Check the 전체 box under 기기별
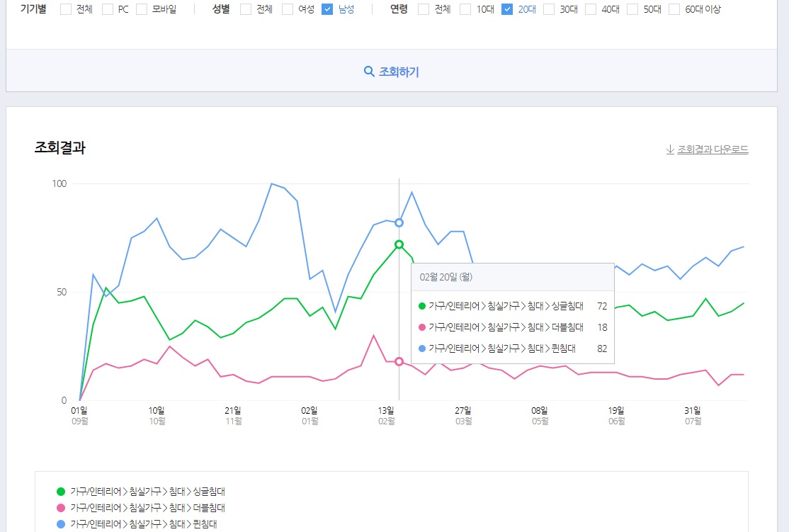789x532 pixels. (66, 9)
